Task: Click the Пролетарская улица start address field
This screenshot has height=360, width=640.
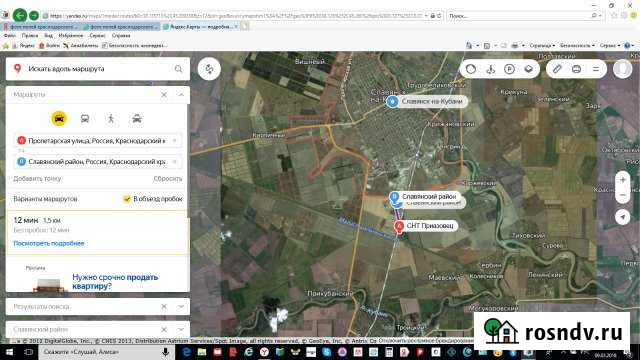Action: (98, 141)
